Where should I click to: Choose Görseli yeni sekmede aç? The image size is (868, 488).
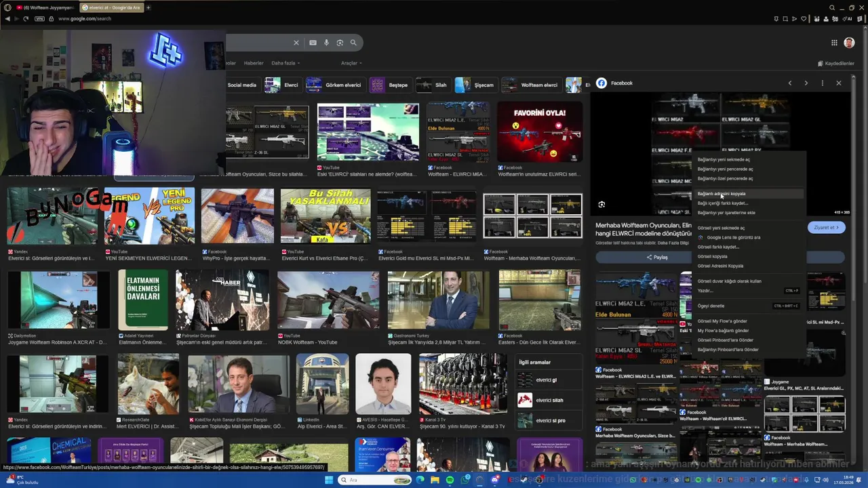721,228
